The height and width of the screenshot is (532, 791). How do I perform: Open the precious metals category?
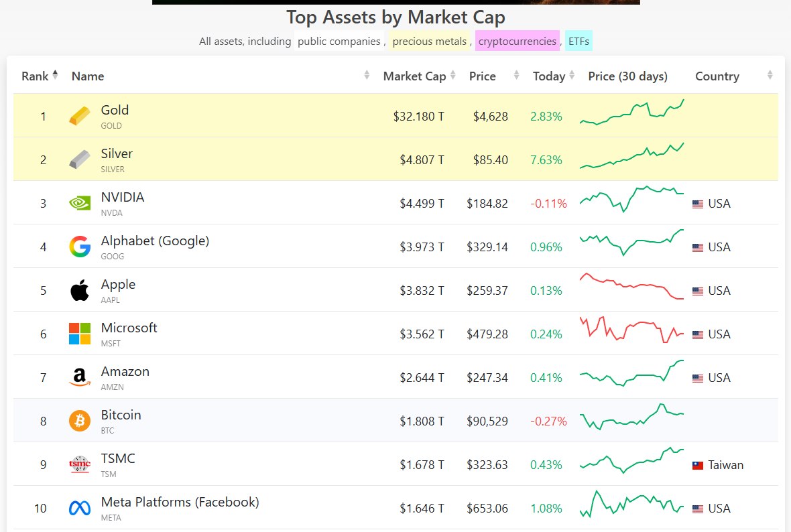click(x=429, y=42)
